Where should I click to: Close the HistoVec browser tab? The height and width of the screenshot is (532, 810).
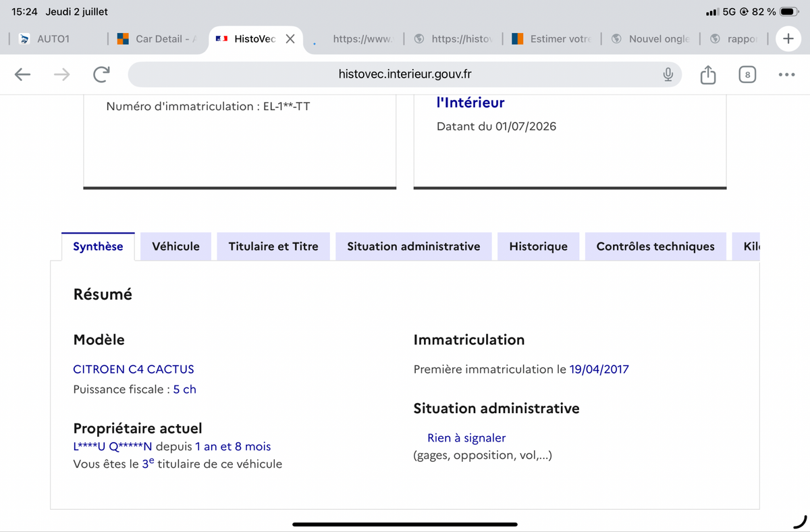click(290, 38)
